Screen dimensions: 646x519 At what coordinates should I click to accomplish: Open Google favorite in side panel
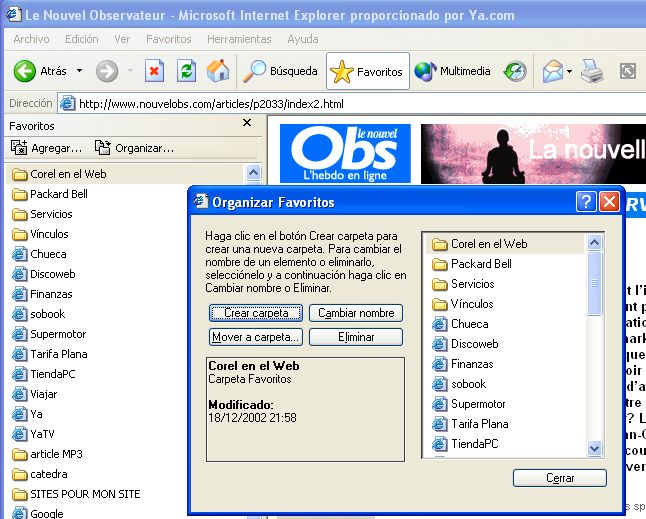[x=37, y=514]
